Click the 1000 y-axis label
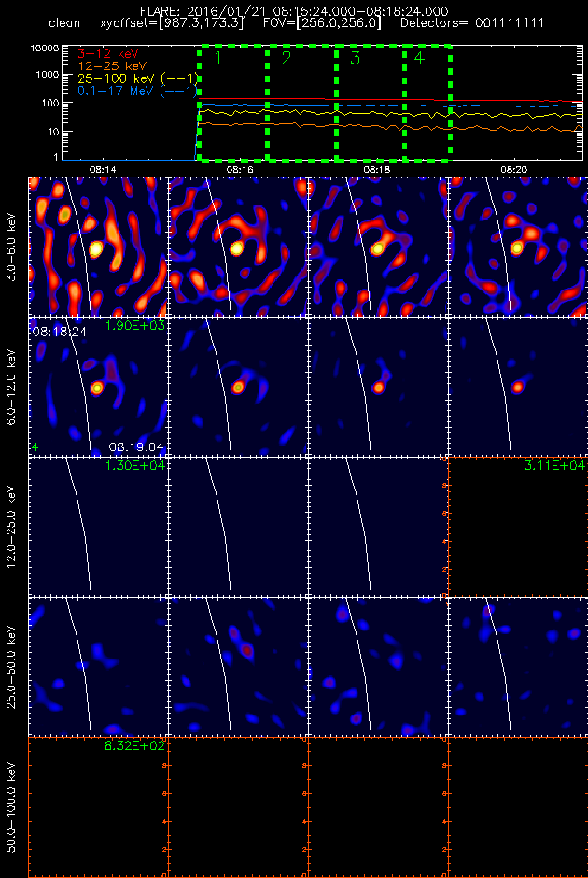Image resolution: width=588 pixels, height=878 pixels. [x=48, y=75]
